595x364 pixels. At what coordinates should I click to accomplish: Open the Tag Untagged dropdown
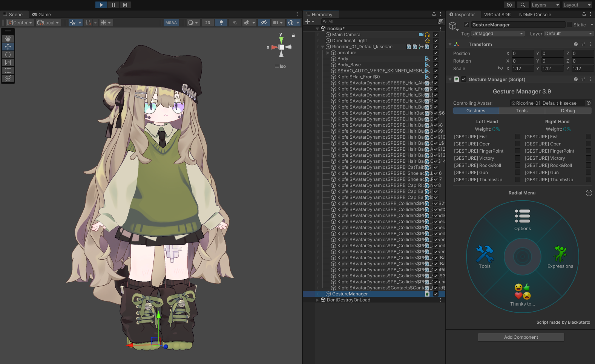click(x=498, y=34)
